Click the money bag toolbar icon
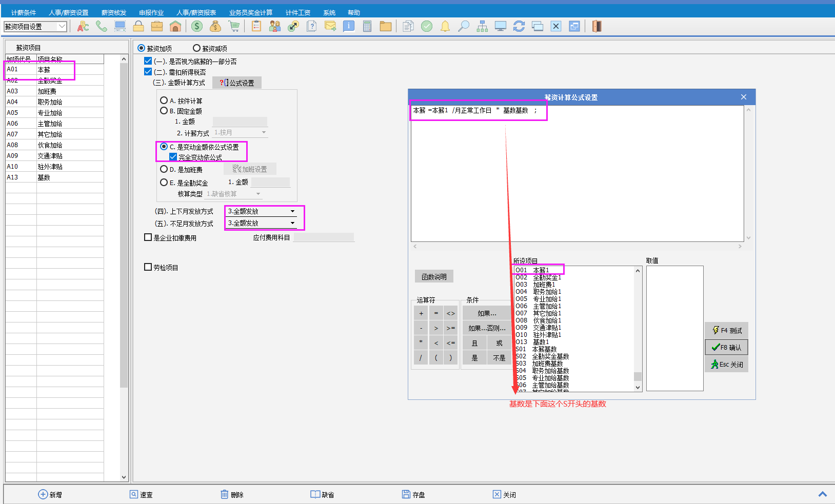 (215, 26)
